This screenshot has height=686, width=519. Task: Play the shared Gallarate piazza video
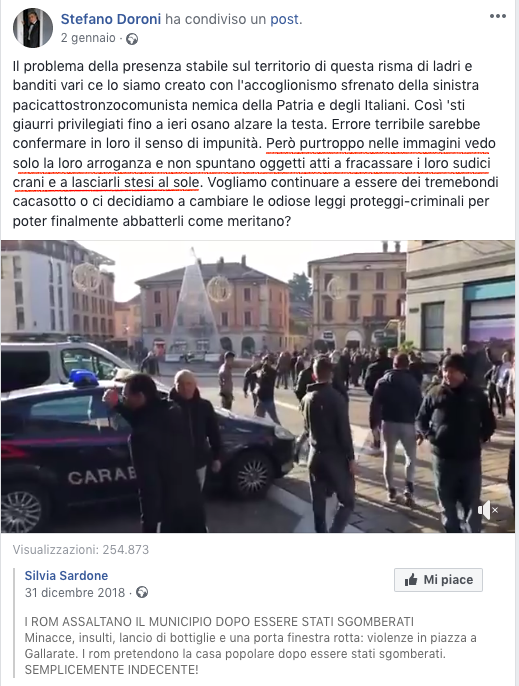click(x=258, y=386)
